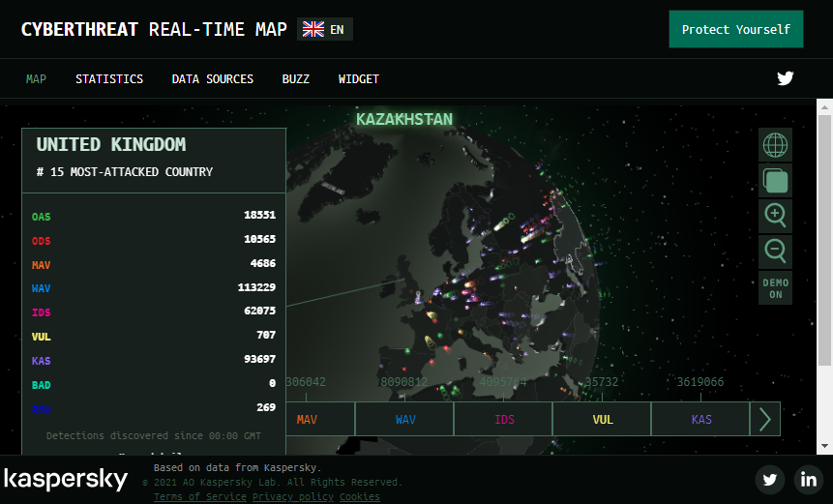Click OAS row in United Kingdom panel
Image resolution: width=833 pixels, height=504 pixels.
[154, 216]
